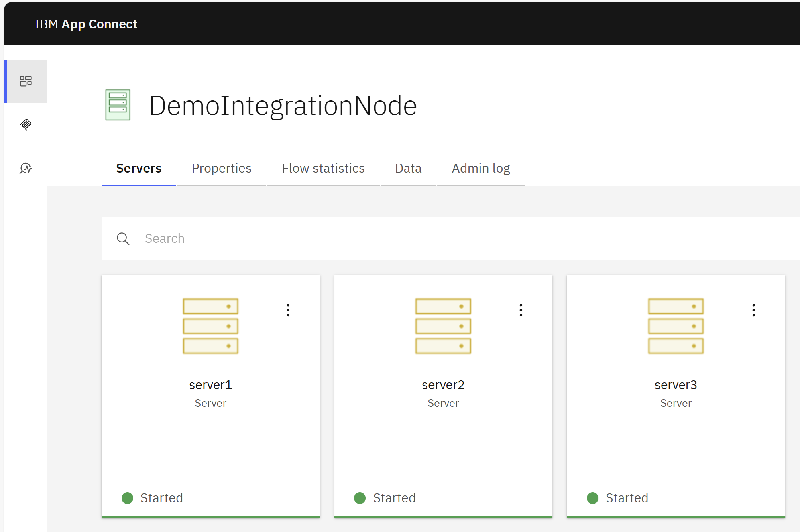This screenshot has width=800, height=532.
Task: View the Admin log tab
Action: click(481, 168)
